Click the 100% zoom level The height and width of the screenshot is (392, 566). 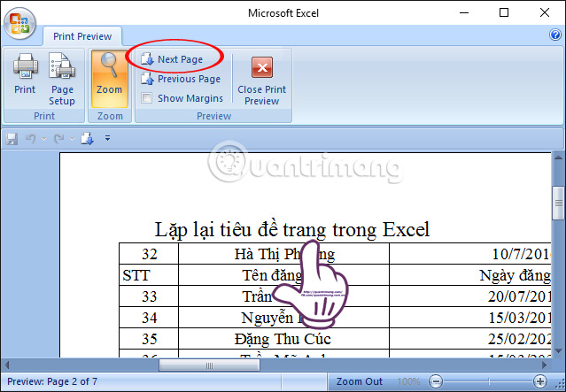[408, 381]
